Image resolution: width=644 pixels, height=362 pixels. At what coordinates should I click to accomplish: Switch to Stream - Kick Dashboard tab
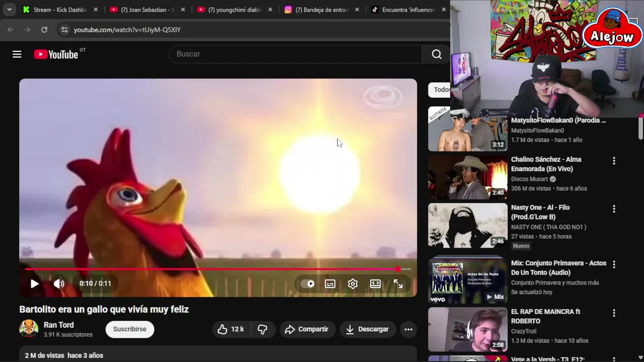60,10
